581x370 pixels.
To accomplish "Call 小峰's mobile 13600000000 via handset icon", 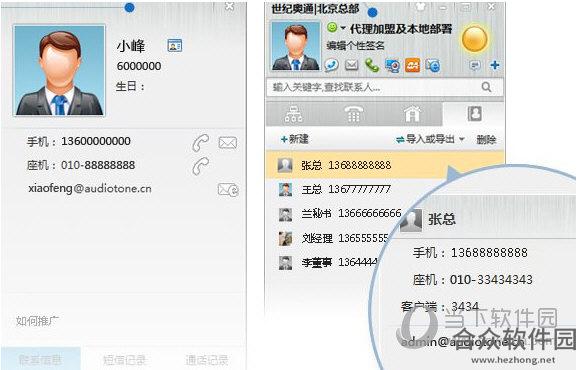I will click(201, 143).
